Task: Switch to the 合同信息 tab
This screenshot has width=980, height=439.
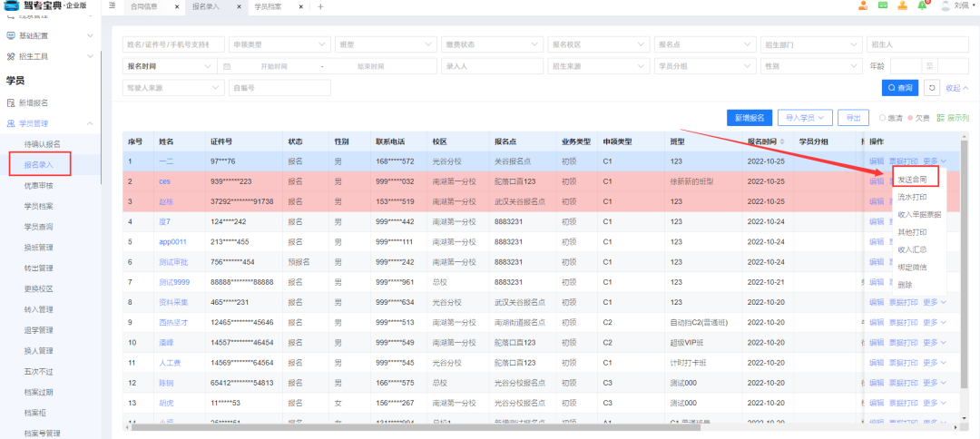Action: pyautogui.click(x=144, y=7)
